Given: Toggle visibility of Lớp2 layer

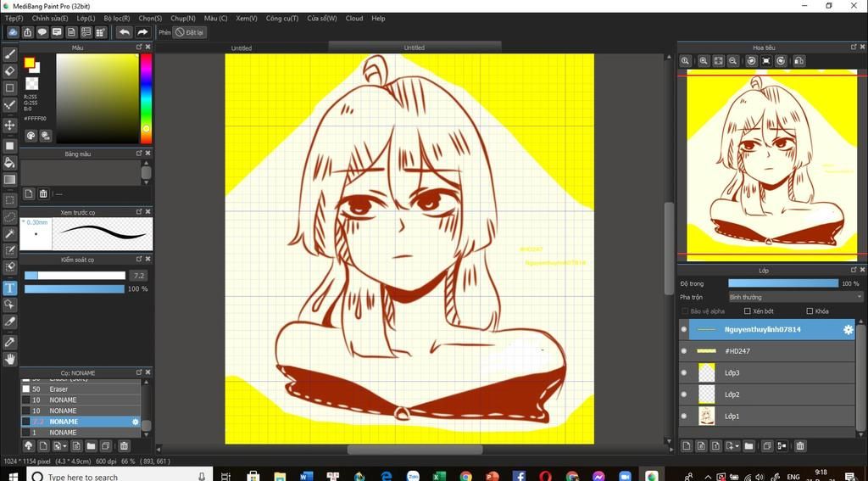Looking at the screenshot, I should (x=684, y=394).
